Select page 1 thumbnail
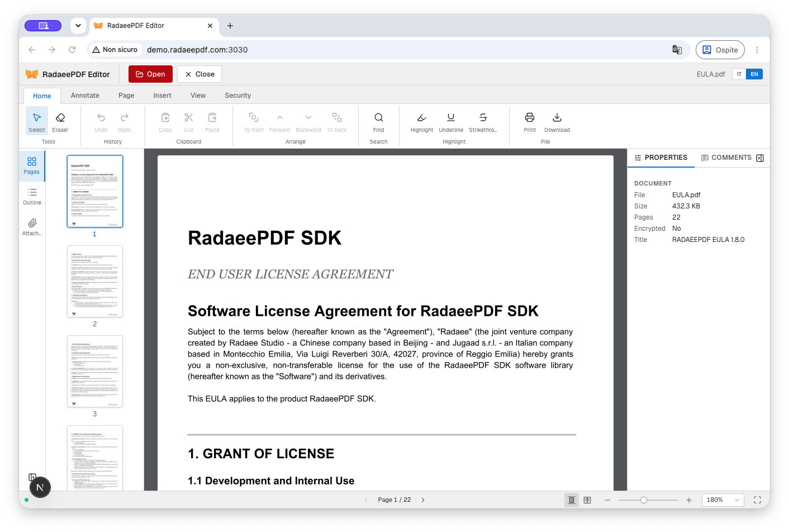This screenshot has height=532, width=789. (95, 191)
